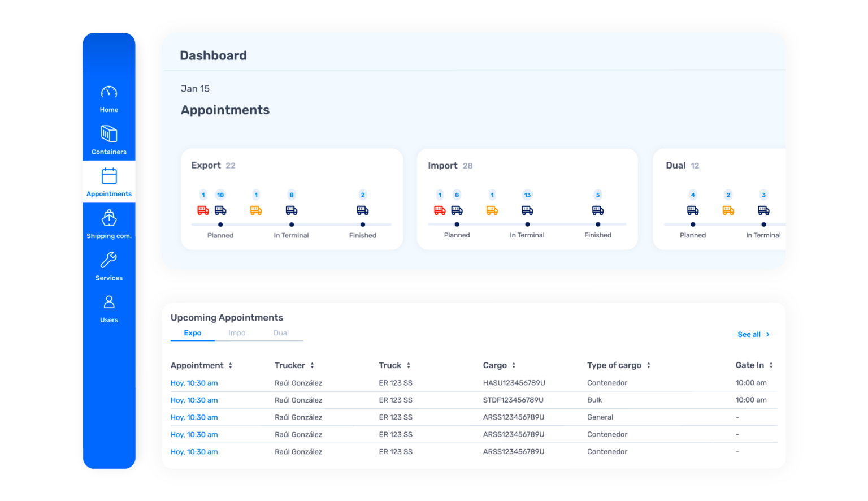Switch to the Impo tab

click(237, 333)
